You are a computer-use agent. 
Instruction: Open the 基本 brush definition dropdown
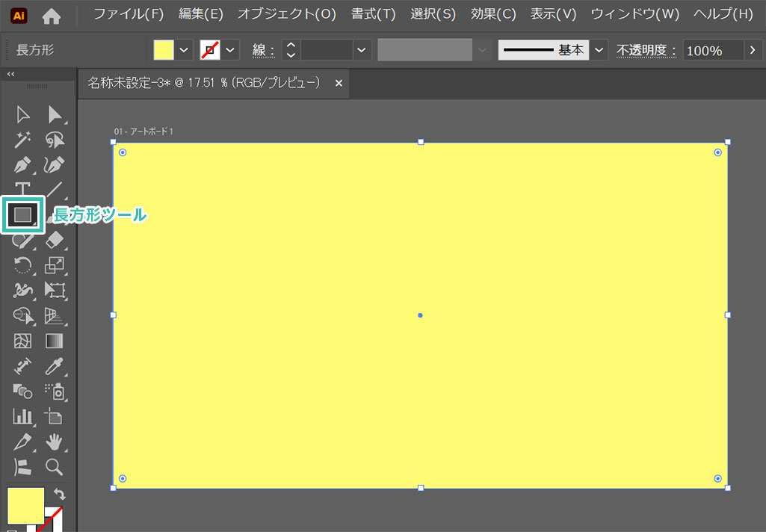pos(599,50)
